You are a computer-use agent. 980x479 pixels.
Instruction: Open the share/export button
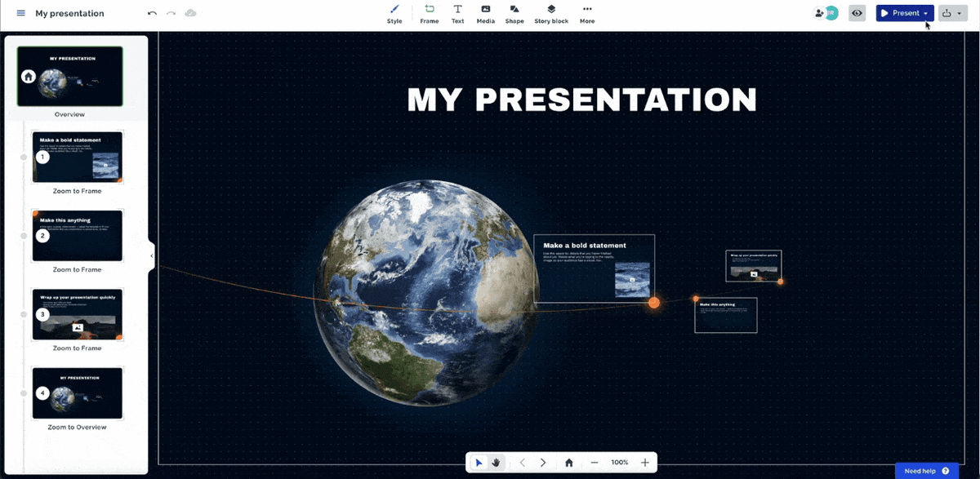[947, 13]
